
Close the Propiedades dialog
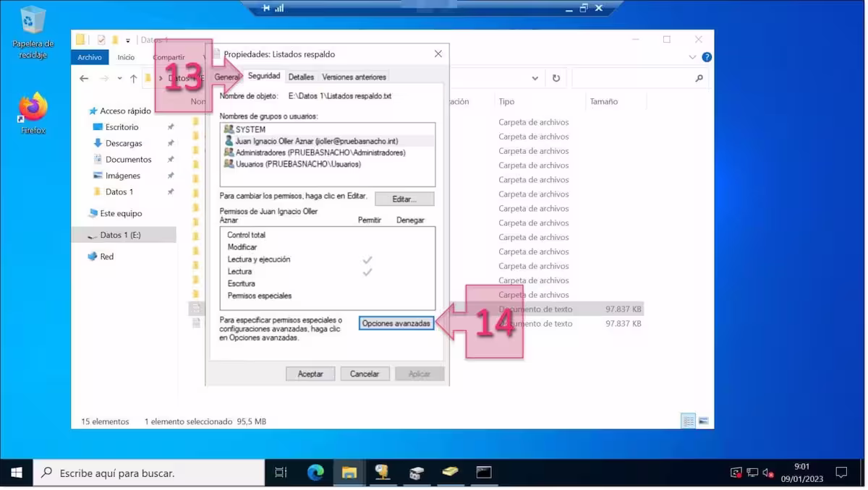click(x=438, y=53)
